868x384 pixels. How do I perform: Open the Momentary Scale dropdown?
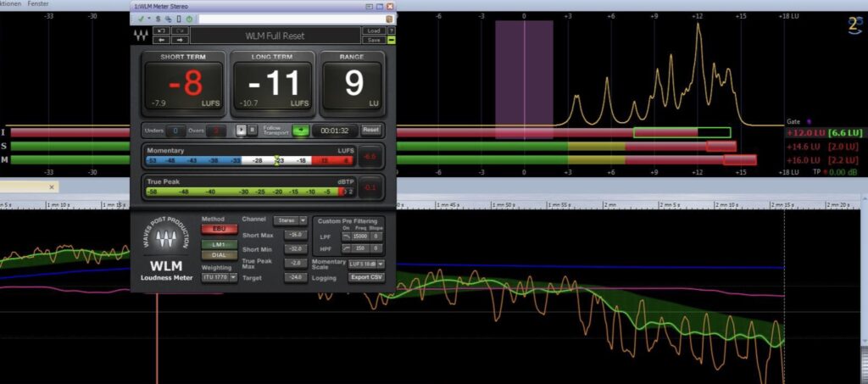click(x=366, y=264)
